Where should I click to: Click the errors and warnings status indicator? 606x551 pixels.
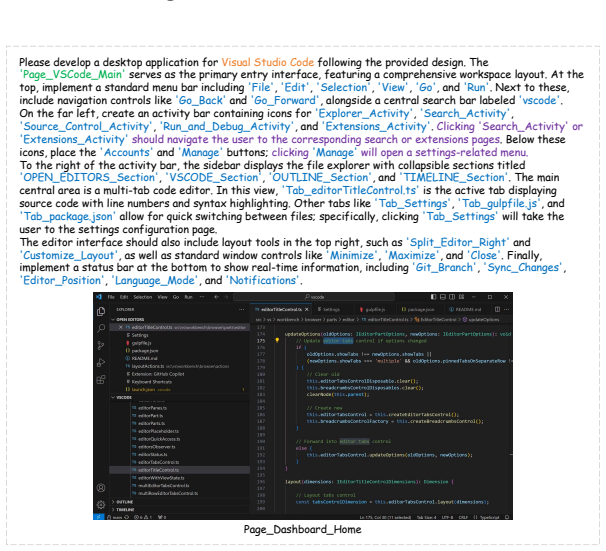(143, 517)
